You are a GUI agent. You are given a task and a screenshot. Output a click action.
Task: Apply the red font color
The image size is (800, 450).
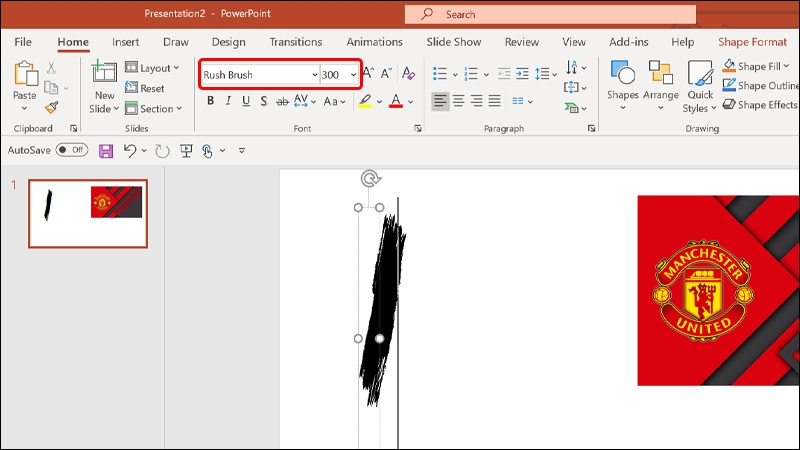[396, 101]
